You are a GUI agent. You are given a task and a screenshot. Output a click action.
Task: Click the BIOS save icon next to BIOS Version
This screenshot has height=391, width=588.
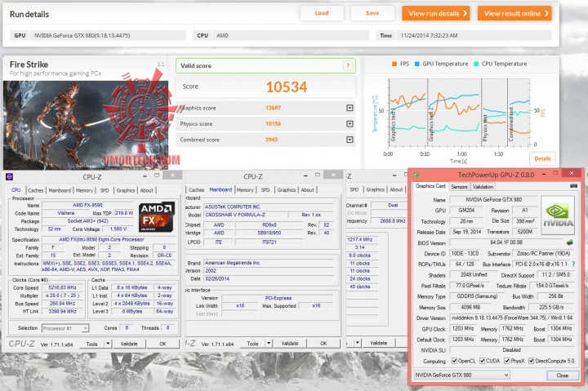pyautogui.click(x=570, y=242)
